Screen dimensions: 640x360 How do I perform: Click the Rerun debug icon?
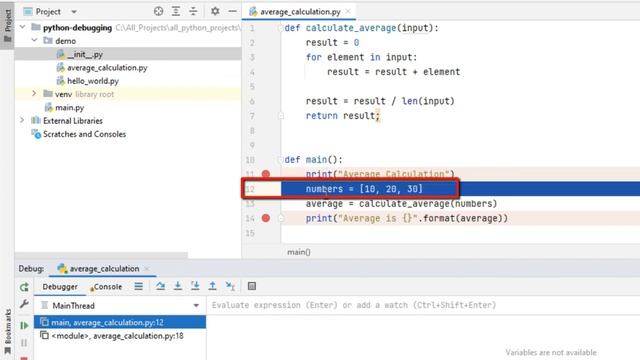click(24, 287)
